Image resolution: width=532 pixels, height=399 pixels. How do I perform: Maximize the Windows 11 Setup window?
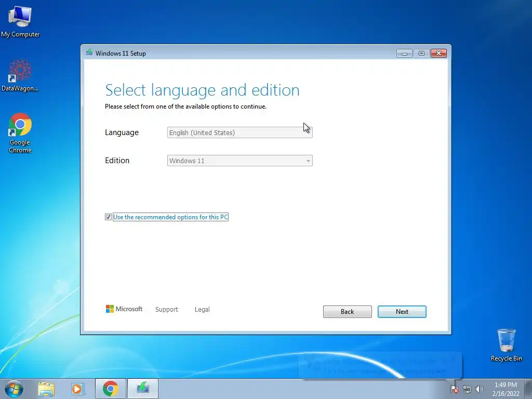pyautogui.click(x=421, y=54)
